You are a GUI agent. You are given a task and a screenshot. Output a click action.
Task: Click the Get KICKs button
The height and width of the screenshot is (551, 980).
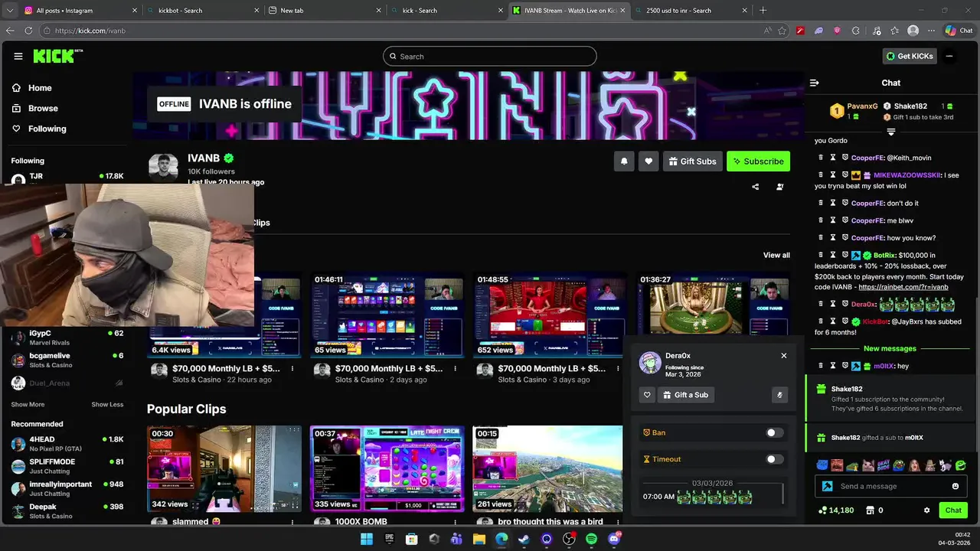pyautogui.click(x=909, y=56)
